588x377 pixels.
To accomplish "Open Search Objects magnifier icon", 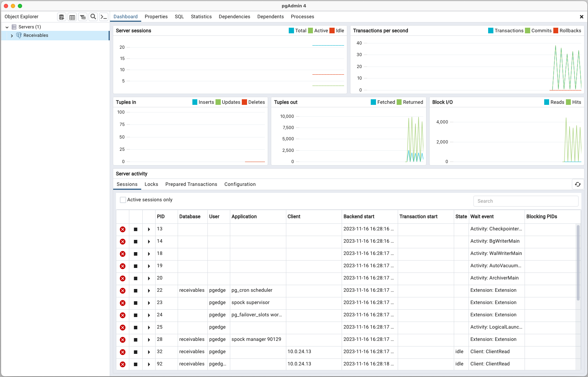I will pos(93,17).
